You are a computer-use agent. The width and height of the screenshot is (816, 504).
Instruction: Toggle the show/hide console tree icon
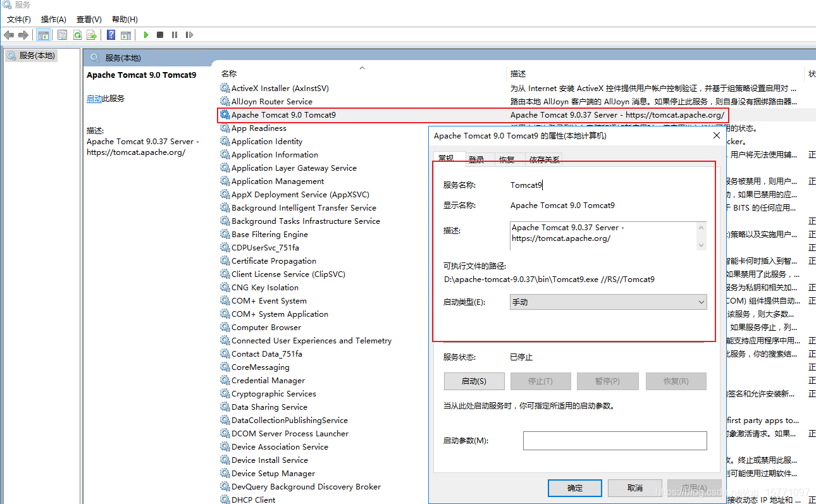click(x=43, y=35)
